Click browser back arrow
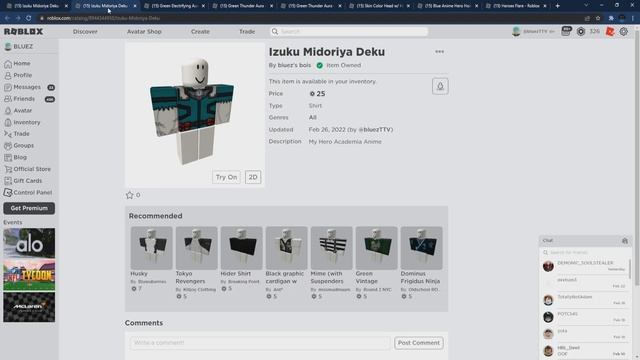The width and height of the screenshot is (640, 360). tap(7, 18)
